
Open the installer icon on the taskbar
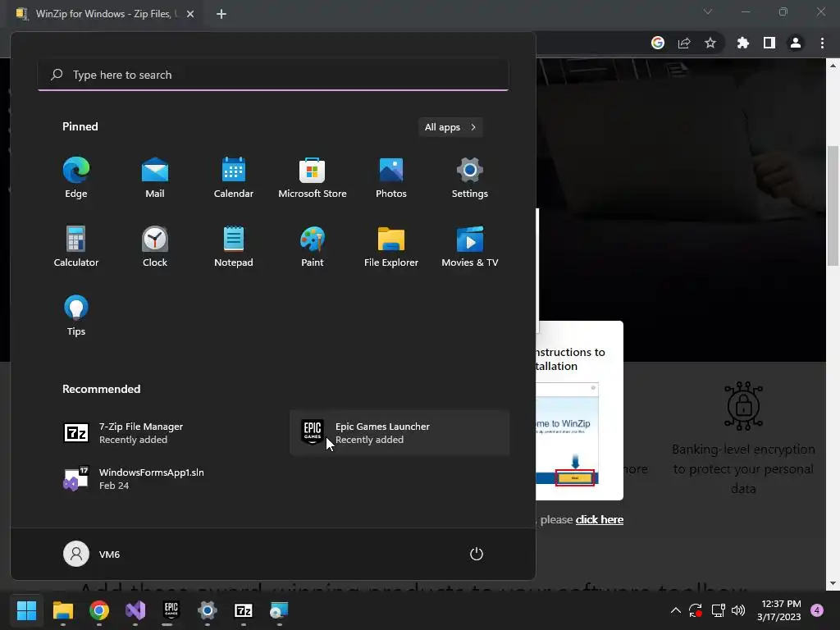coord(279,610)
